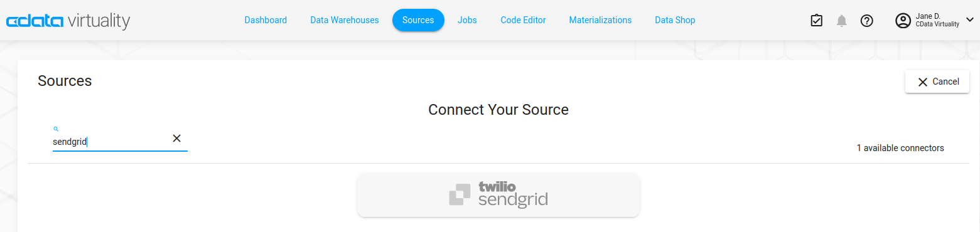
Task: Expand the Jane D. account dropdown arrow
Action: click(x=969, y=20)
